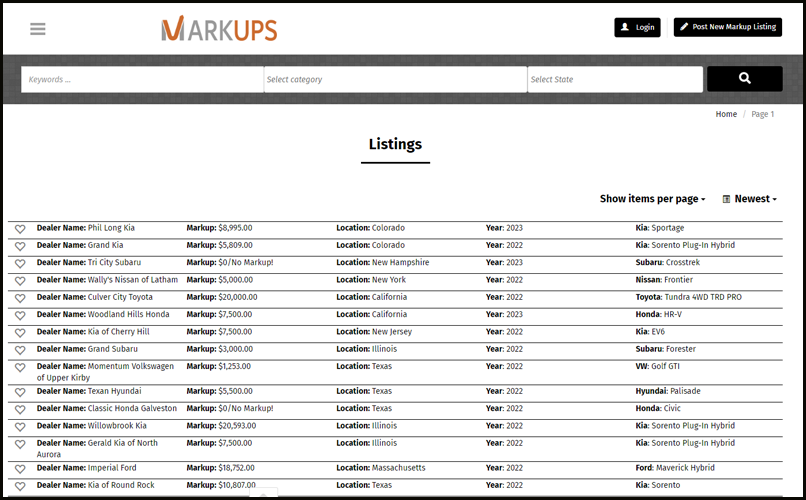This screenshot has width=806, height=500.
Task: Favorite the Tri City Subaru listing heart
Action: click(20, 264)
